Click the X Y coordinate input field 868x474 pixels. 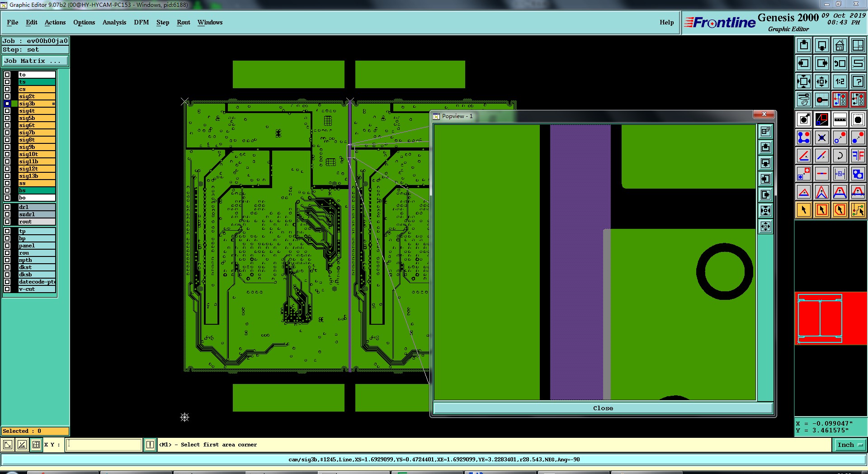[104, 445]
